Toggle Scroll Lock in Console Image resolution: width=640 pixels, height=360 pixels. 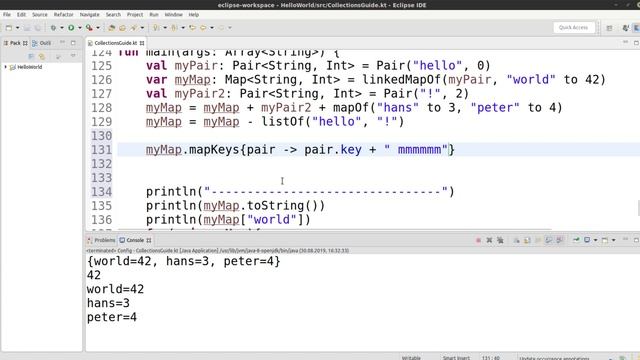click(527, 240)
